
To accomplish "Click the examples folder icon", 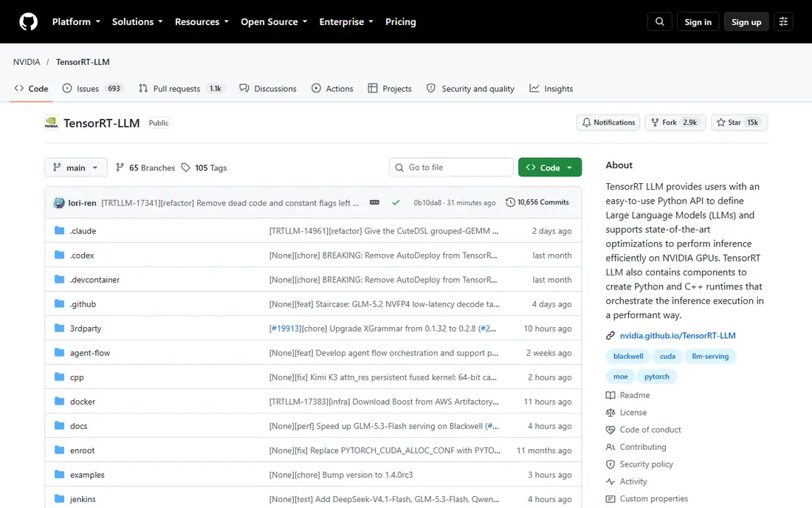I will point(60,474).
